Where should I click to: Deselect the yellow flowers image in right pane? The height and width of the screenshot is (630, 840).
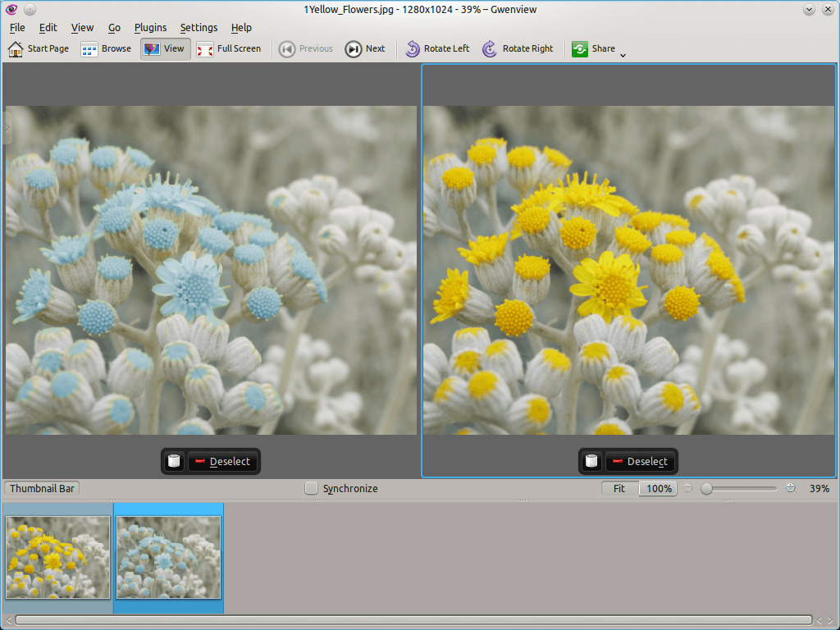pyautogui.click(x=640, y=461)
